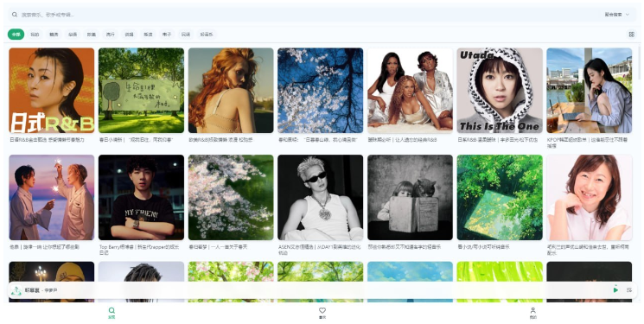The width and height of the screenshot is (644, 324).
Task: Open the cherry blossoms against blue sky playlist
Action: pyautogui.click(x=321, y=91)
